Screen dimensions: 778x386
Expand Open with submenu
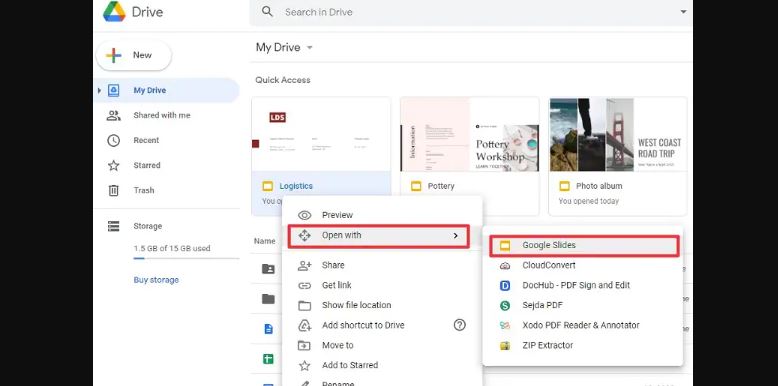pos(379,236)
